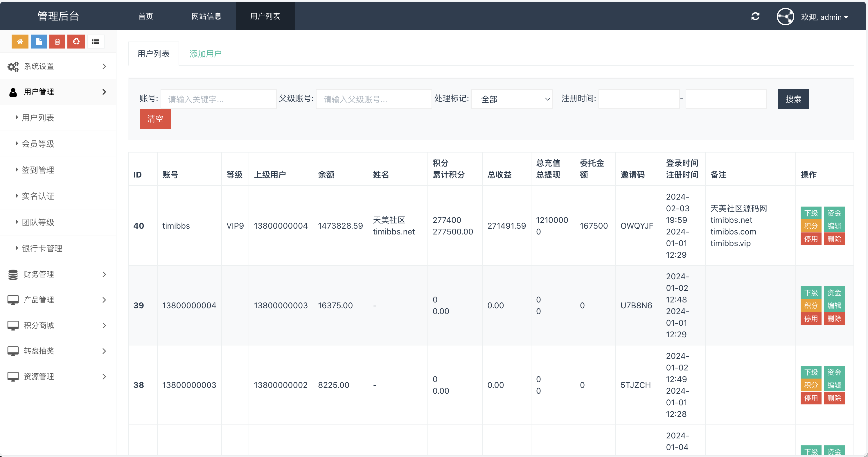Open 会员等级 in sidebar submenu
The image size is (868, 457).
tap(38, 144)
